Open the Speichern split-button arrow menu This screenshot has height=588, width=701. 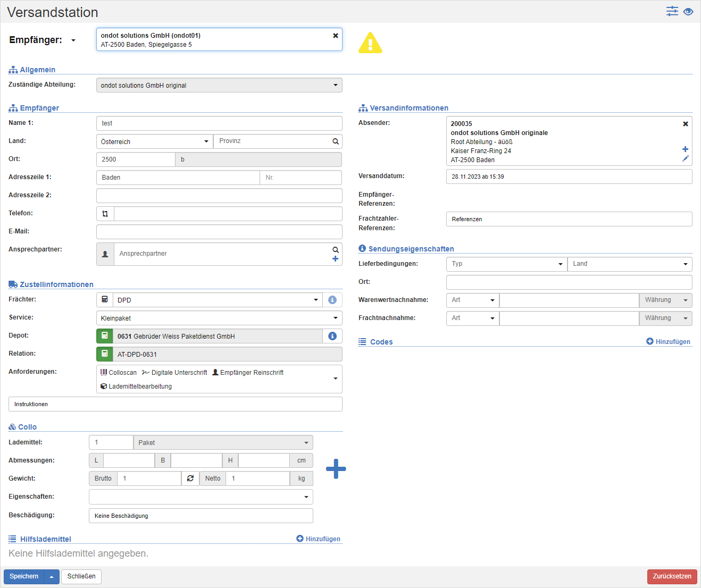point(52,576)
